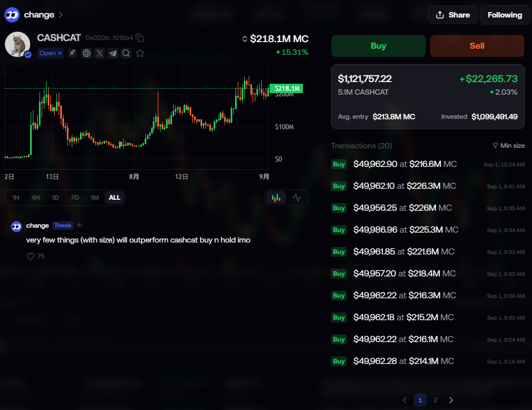
Task: Select the 1D chart timeframe
Action: tap(55, 198)
